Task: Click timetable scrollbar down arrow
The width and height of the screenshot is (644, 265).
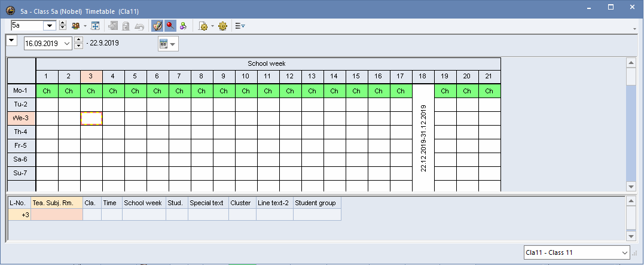Action: 631,186
